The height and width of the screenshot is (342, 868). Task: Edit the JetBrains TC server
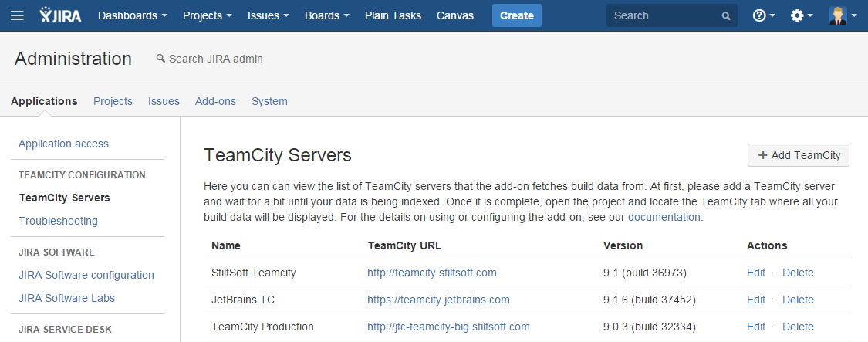coord(756,300)
